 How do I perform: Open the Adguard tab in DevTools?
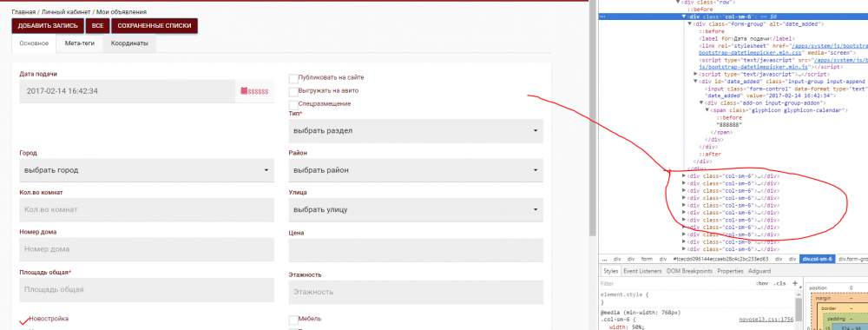click(759, 271)
